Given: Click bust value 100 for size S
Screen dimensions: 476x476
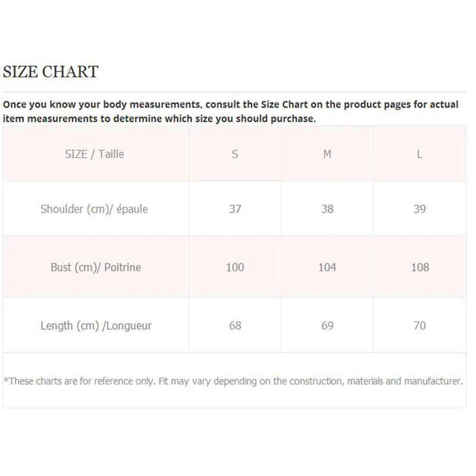Looking at the screenshot, I should click(x=235, y=267).
